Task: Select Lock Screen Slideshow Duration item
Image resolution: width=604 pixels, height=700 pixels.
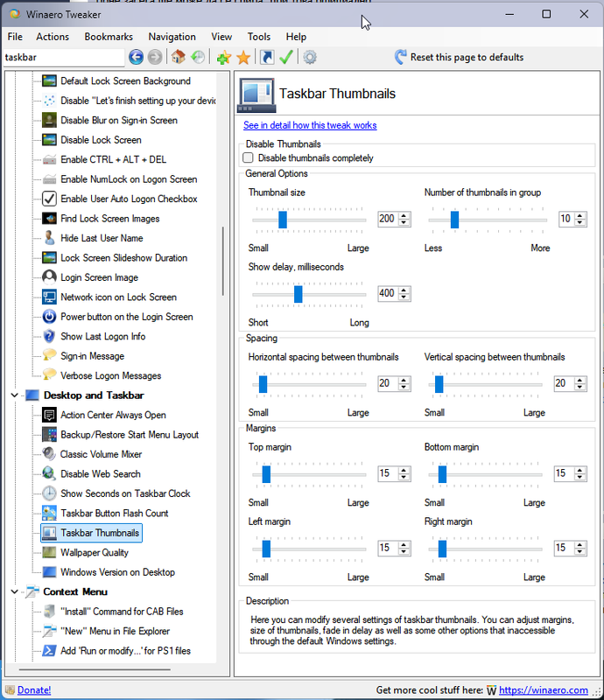Action: click(x=123, y=257)
